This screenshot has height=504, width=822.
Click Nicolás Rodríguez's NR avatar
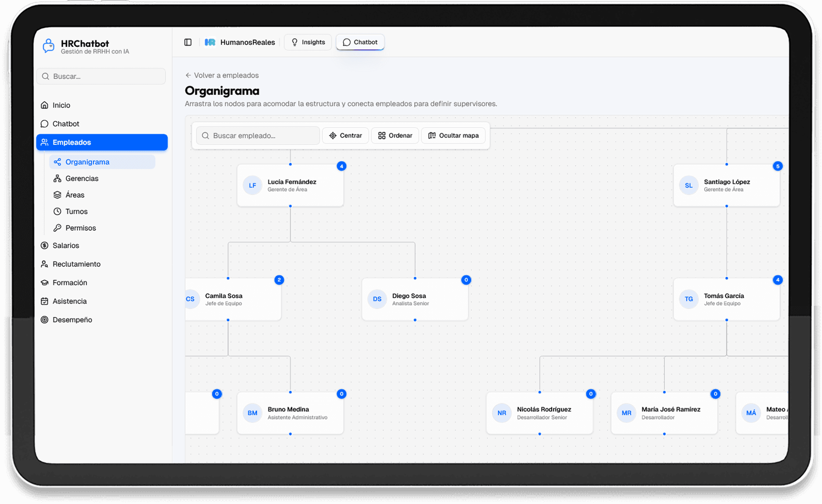tap(501, 413)
